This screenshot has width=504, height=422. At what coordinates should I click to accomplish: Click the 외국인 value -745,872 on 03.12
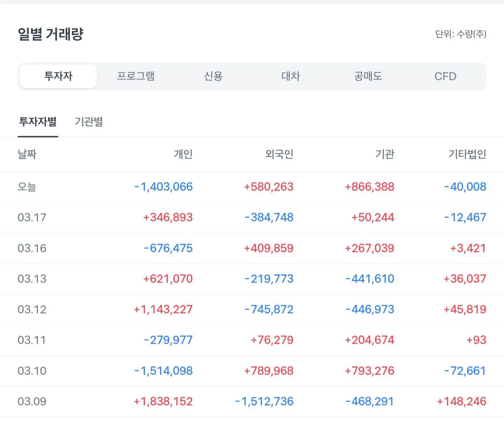click(x=269, y=310)
